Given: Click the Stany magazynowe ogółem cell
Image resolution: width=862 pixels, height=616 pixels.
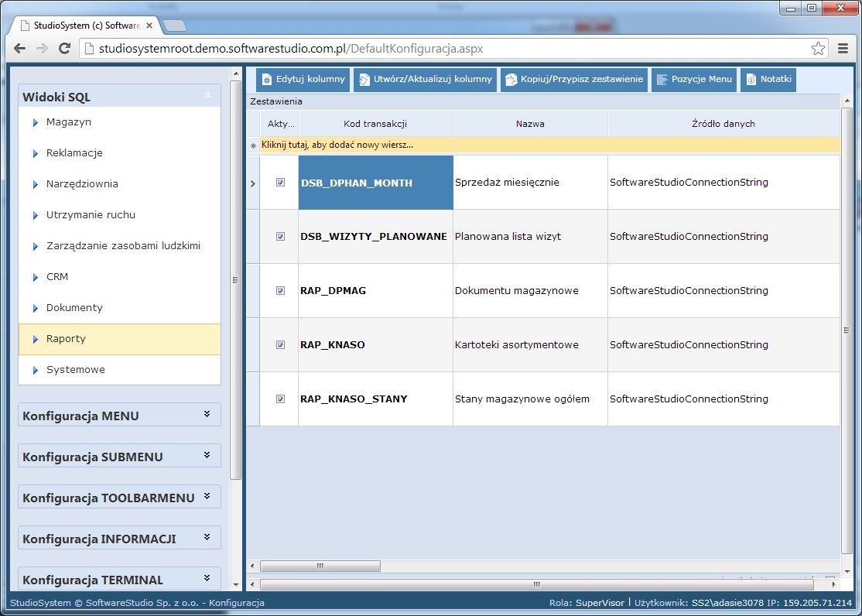Looking at the screenshot, I should point(531,399).
